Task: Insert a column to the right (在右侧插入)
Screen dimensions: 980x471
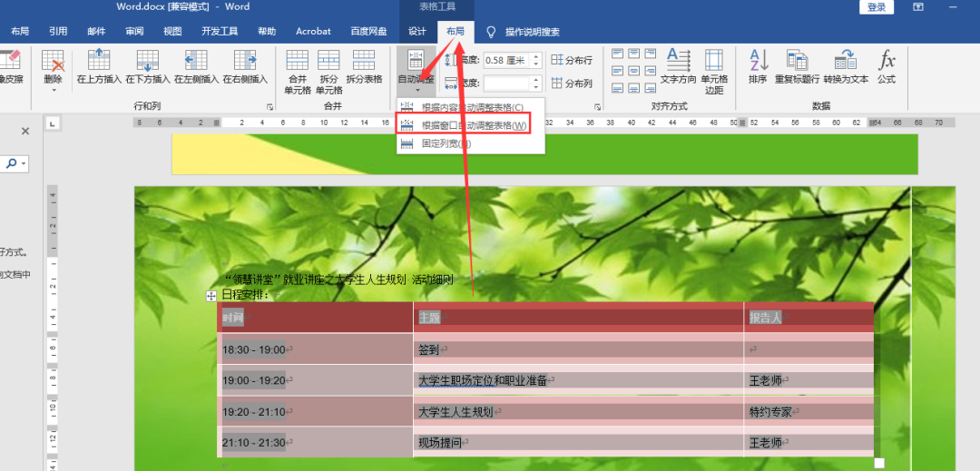Action: pyautogui.click(x=245, y=67)
